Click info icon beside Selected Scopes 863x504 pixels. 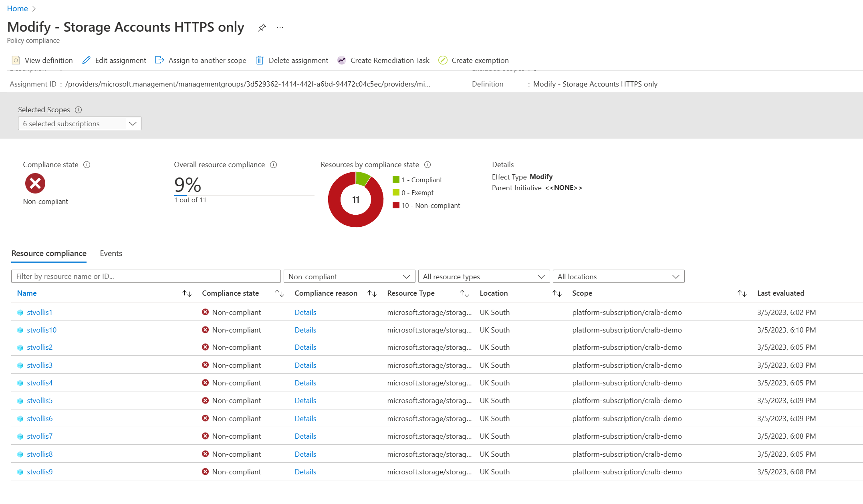click(x=79, y=110)
